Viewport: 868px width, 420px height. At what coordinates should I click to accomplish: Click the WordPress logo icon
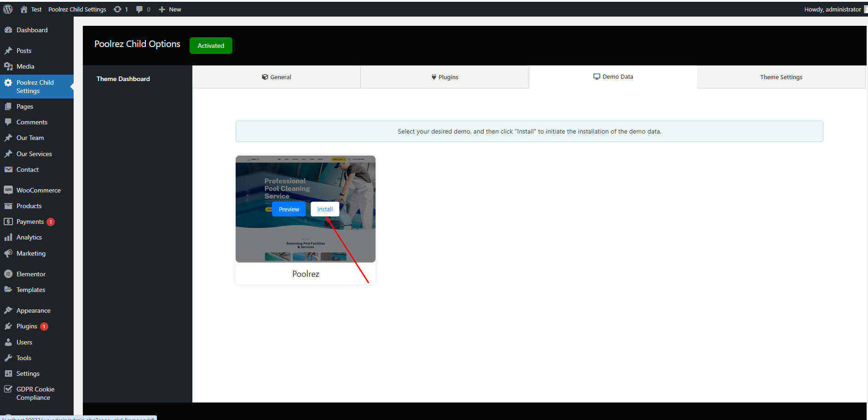tap(8, 9)
